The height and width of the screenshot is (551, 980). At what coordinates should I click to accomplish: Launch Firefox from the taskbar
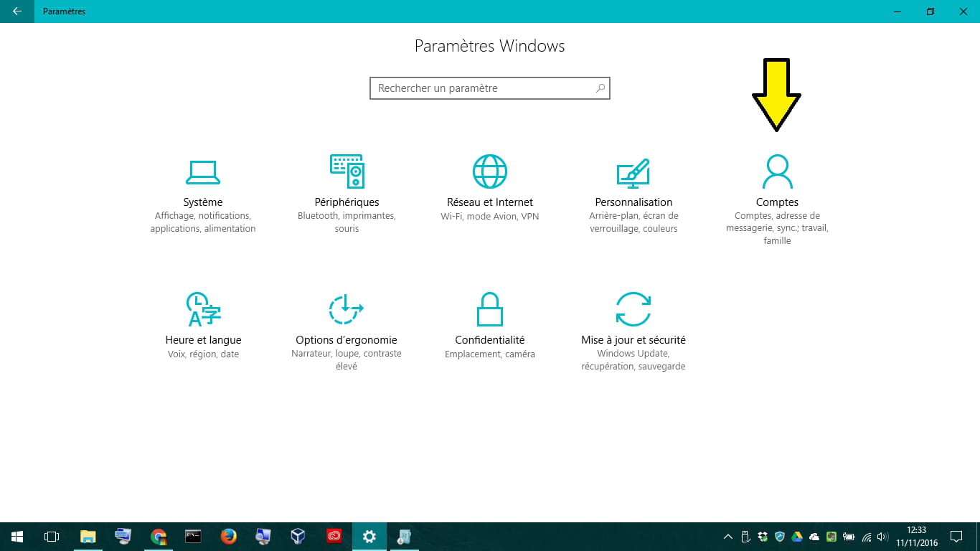tap(228, 537)
